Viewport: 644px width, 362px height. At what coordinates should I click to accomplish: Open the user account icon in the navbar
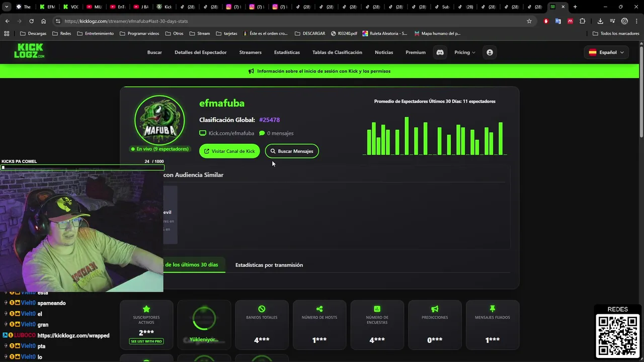click(x=490, y=52)
